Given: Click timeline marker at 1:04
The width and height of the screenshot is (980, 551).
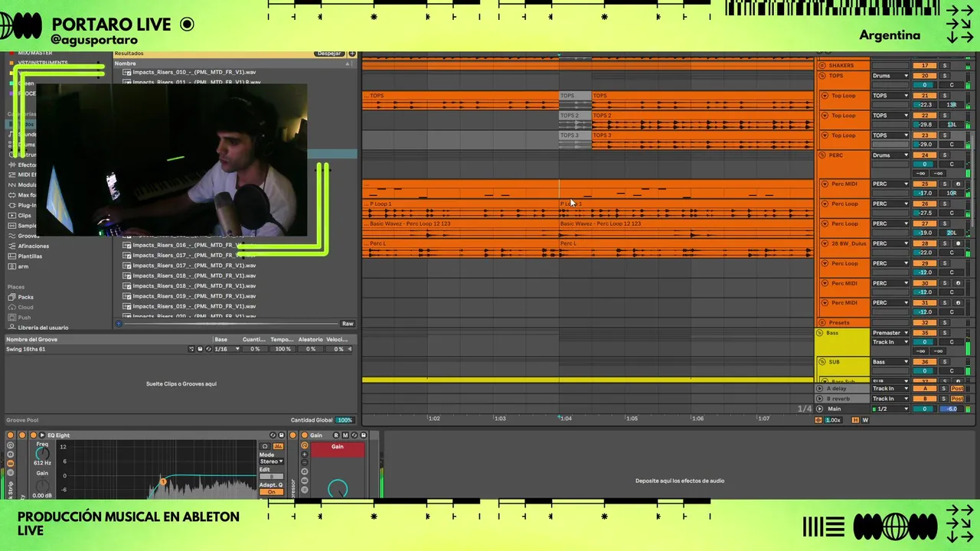Looking at the screenshot, I should pos(565,419).
